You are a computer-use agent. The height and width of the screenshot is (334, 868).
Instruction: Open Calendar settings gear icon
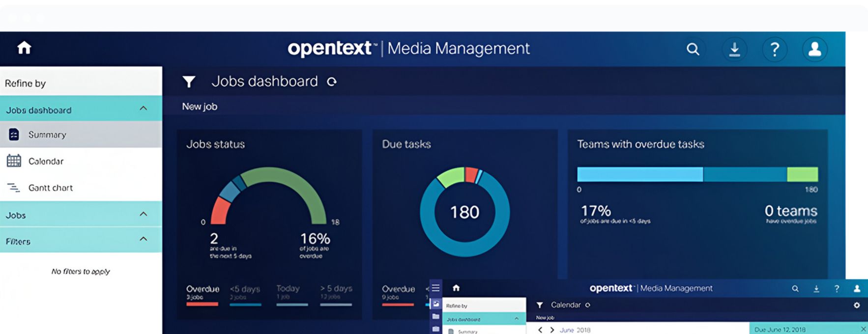857,305
